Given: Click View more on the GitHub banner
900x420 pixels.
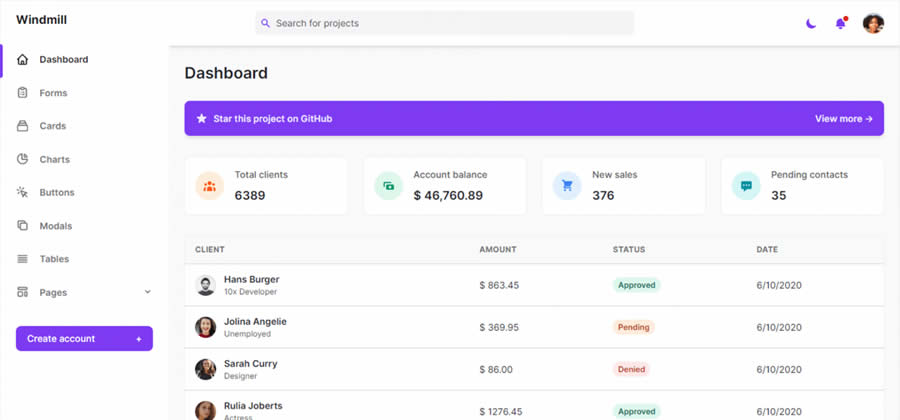Looking at the screenshot, I should (x=843, y=118).
